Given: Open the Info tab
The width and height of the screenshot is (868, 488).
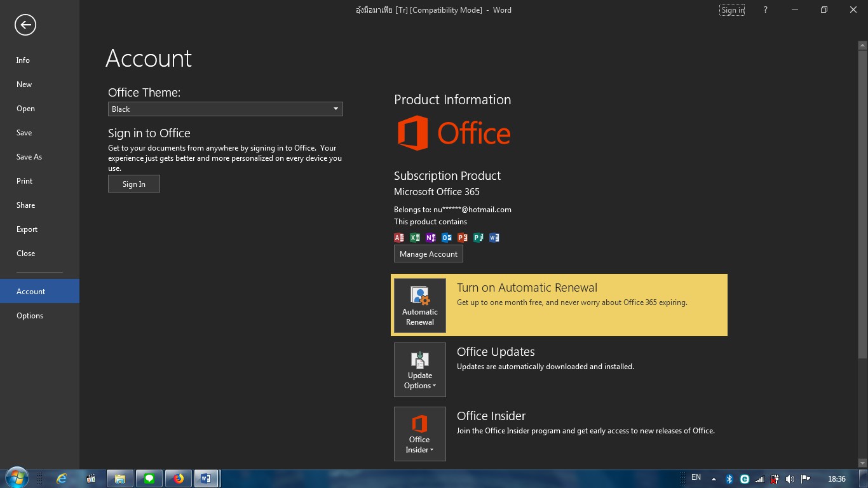Looking at the screenshot, I should (39, 60).
